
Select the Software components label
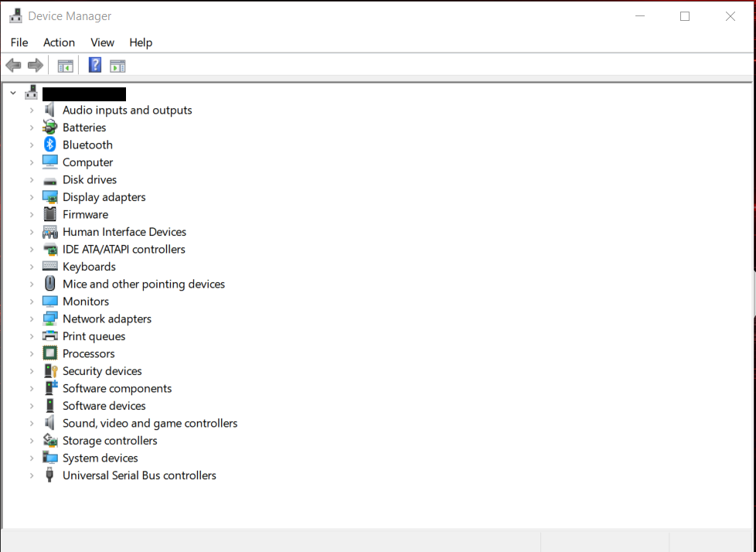point(117,388)
